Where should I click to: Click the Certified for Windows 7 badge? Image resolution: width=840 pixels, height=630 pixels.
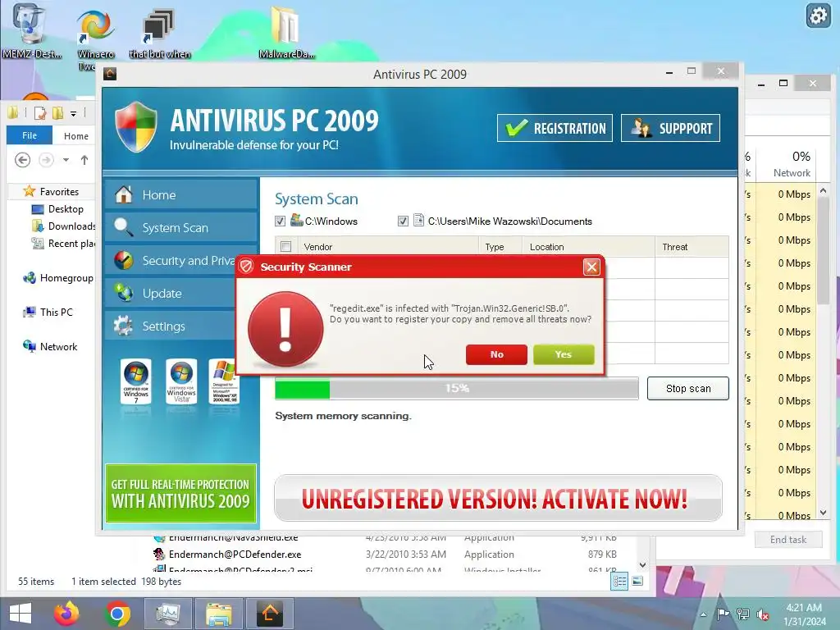coord(136,381)
